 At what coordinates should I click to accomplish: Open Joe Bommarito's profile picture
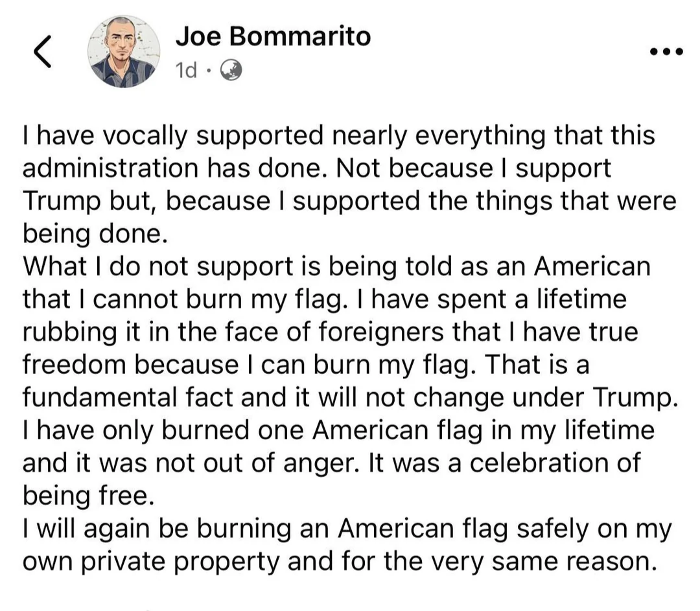tap(124, 52)
